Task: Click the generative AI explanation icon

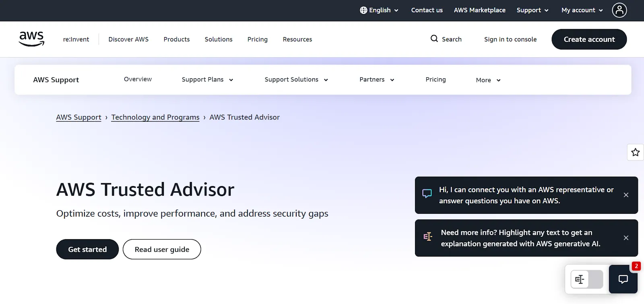Action: (x=428, y=237)
